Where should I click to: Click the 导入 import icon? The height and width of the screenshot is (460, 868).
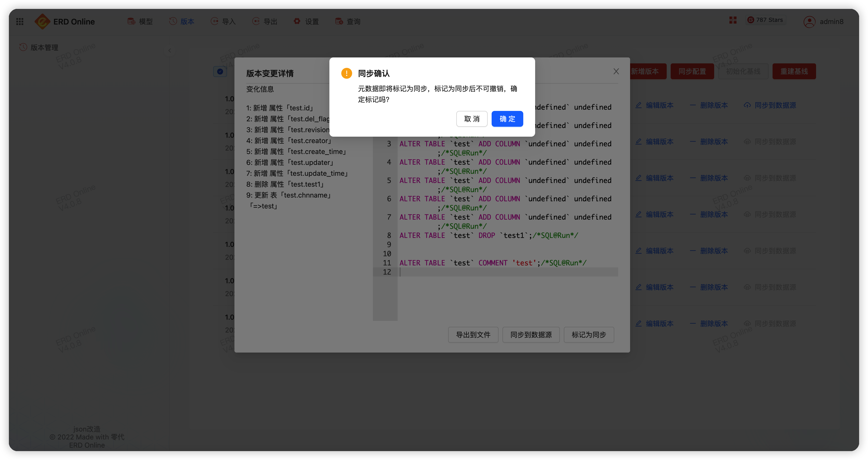215,22
